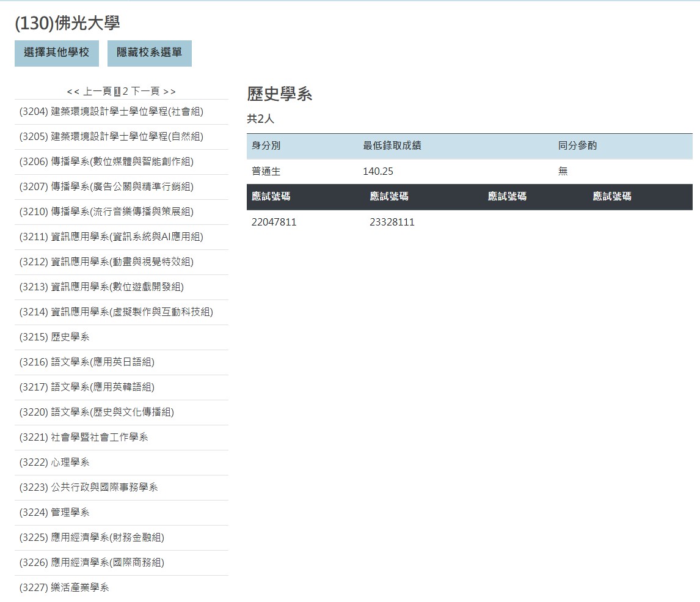This screenshot has height=602, width=700.
Task: Select current page number 1
Action: (x=117, y=92)
